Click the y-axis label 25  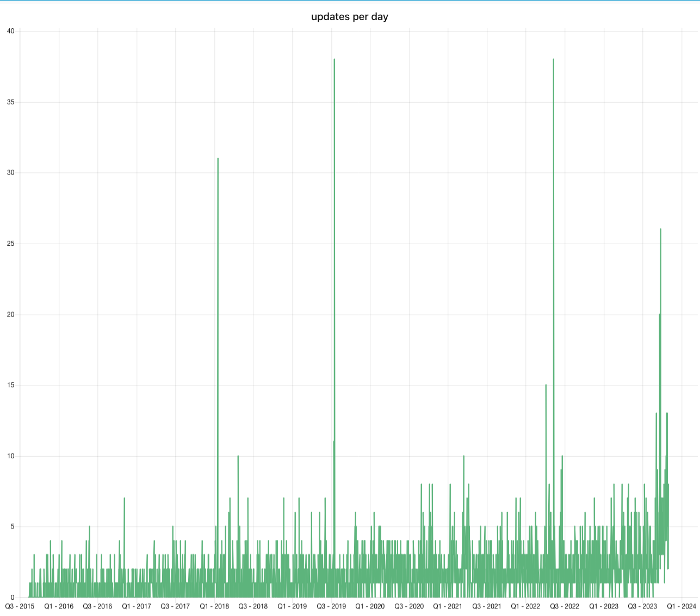coord(11,244)
